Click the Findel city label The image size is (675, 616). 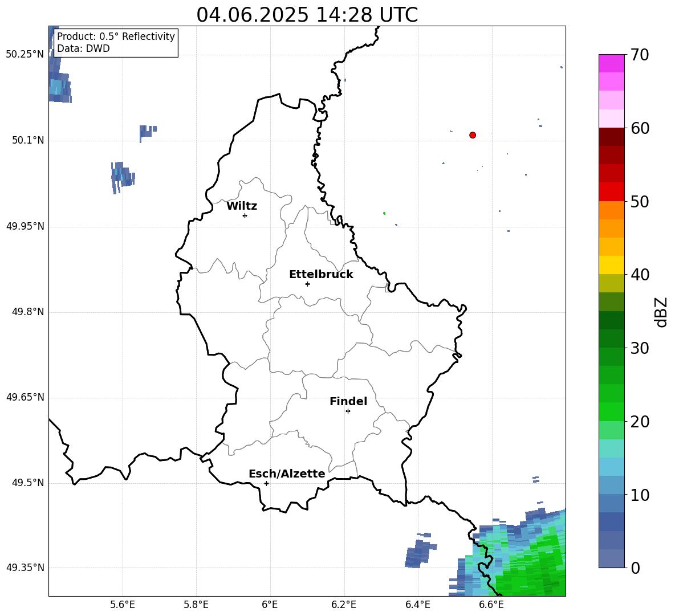(348, 401)
